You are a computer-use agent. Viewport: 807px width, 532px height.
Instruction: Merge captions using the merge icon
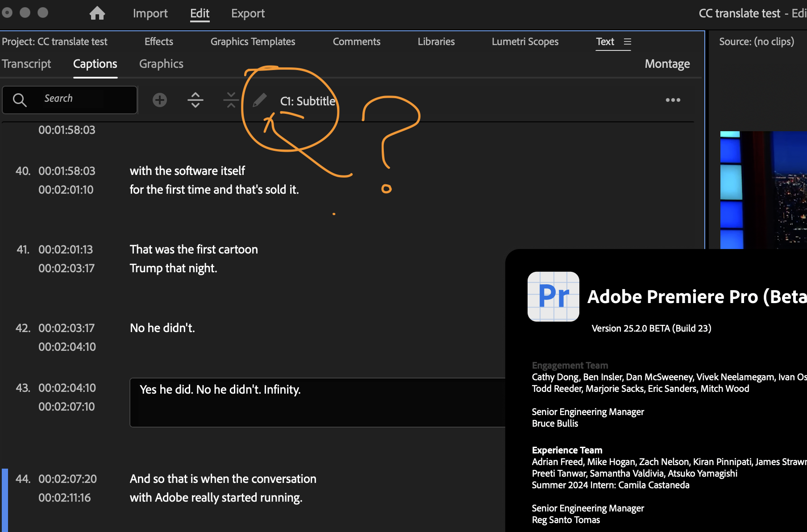click(x=231, y=100)
